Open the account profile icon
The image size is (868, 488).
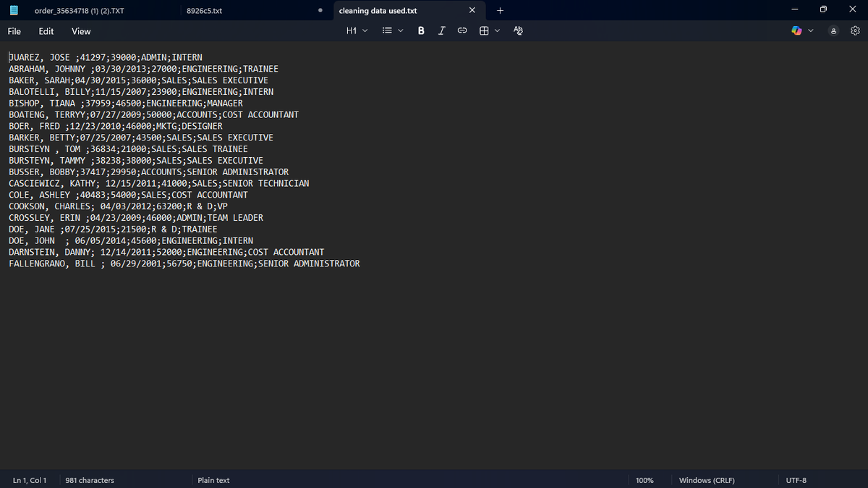click(x=834, y=31)
